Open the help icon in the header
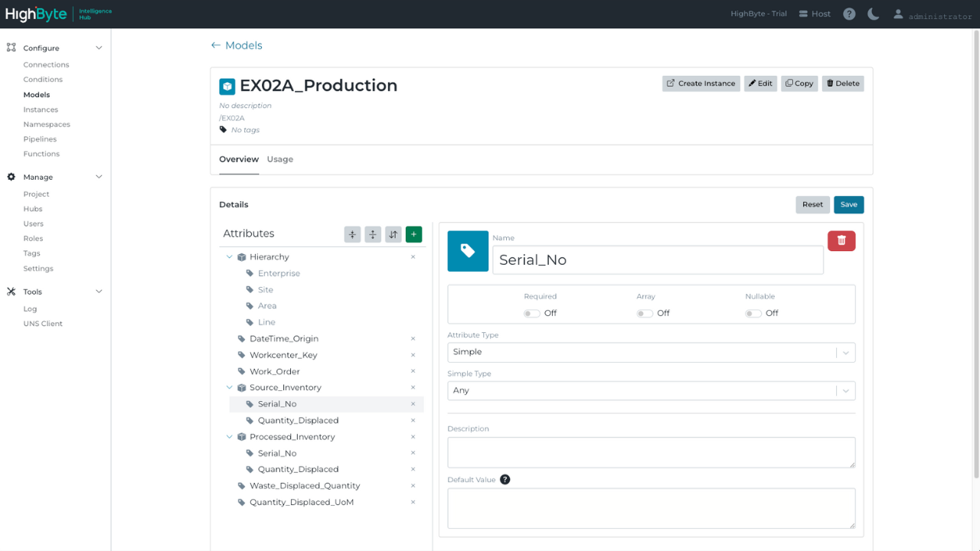The width and height of the screenshot is (980, 551). pos(848,14)
